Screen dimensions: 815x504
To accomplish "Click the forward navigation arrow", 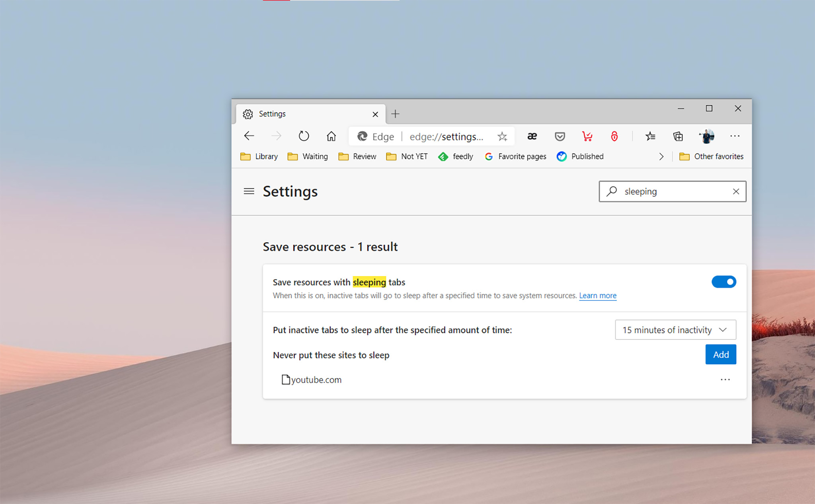I will point(276,136).
